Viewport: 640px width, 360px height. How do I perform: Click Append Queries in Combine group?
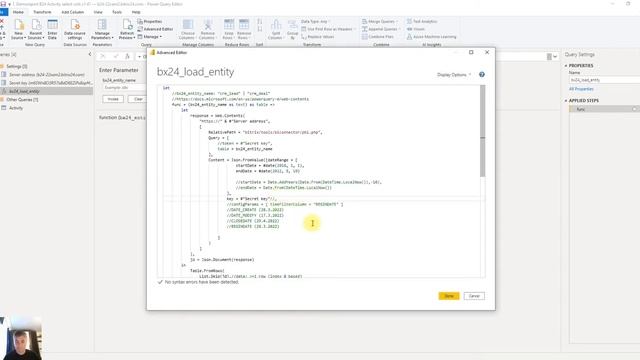[x=380, y=29]
